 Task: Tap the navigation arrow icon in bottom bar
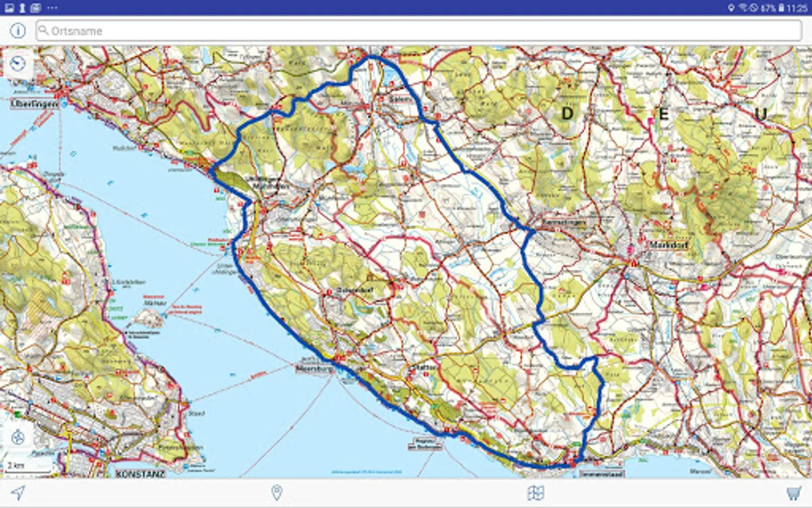pyautogui.click(x=18, y=493)
